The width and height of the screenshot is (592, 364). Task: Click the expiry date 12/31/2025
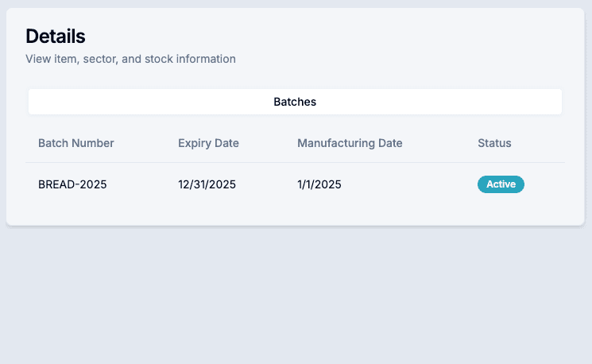207,184
